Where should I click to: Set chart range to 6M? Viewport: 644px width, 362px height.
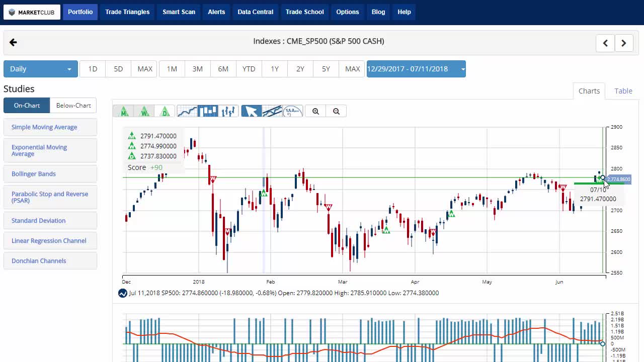223,69
